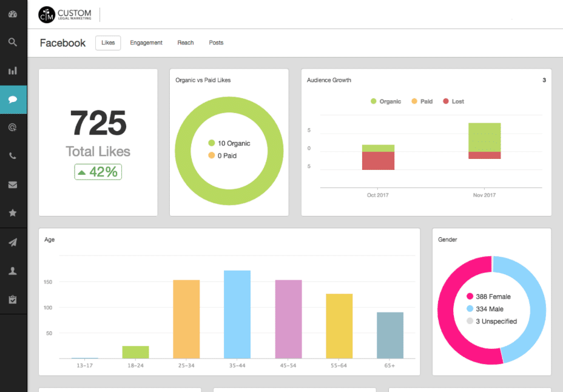Screen dimensions: 563x392
Task: Click the 725 Total Likes number
Action: [x=98, y=123]
